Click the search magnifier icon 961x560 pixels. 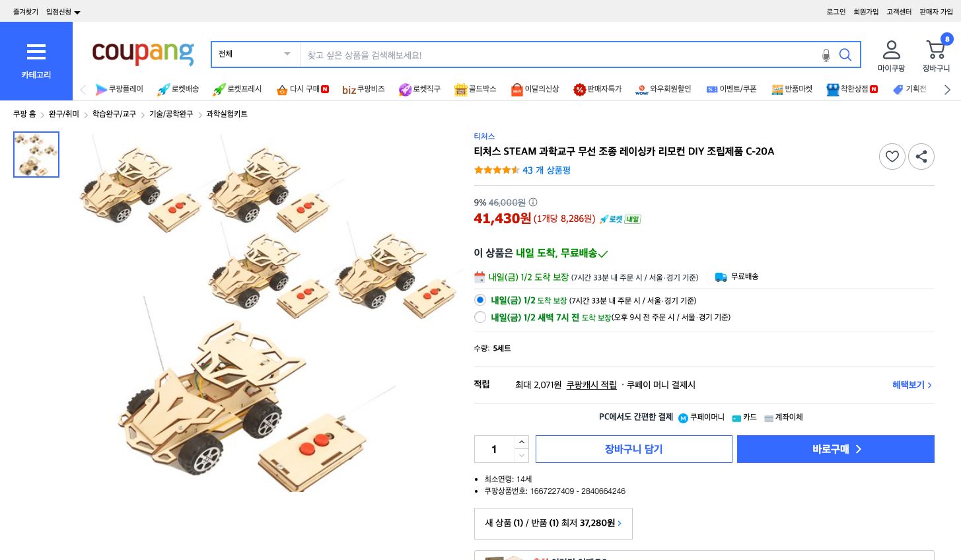coord(845,55)
